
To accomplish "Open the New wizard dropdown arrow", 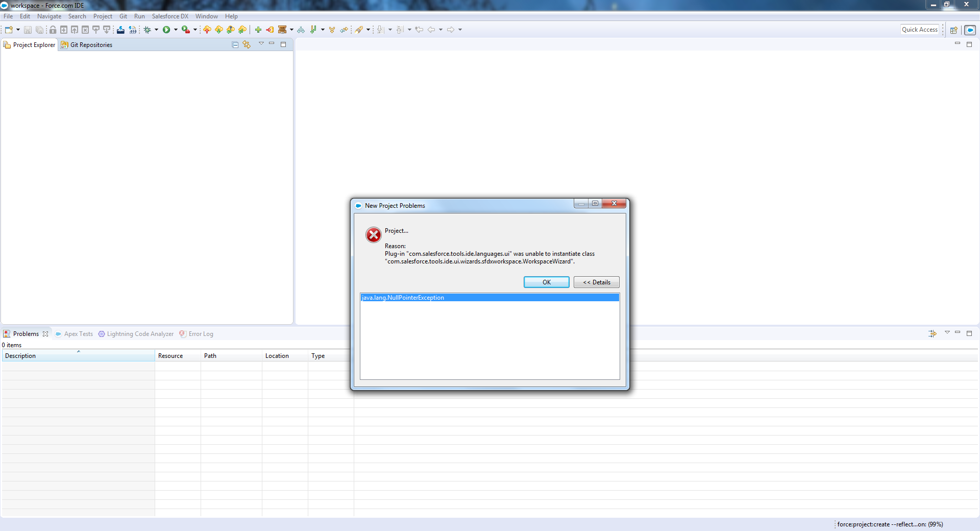I will [18, 30].
